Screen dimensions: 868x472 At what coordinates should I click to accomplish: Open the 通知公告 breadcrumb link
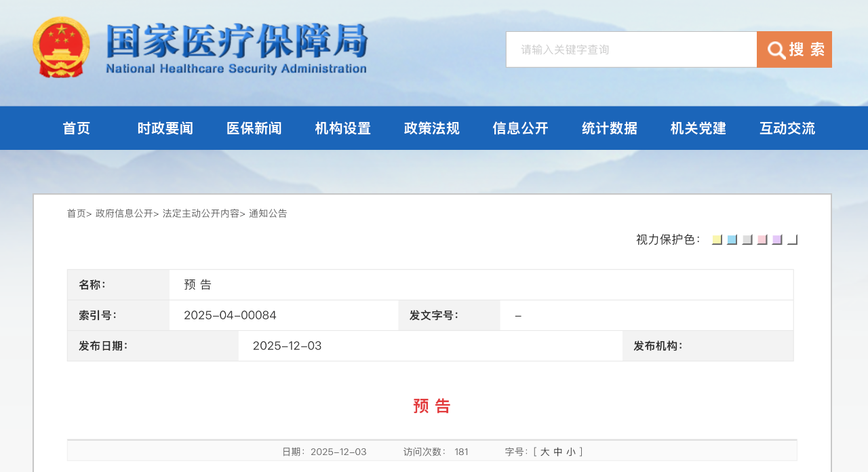268,214
